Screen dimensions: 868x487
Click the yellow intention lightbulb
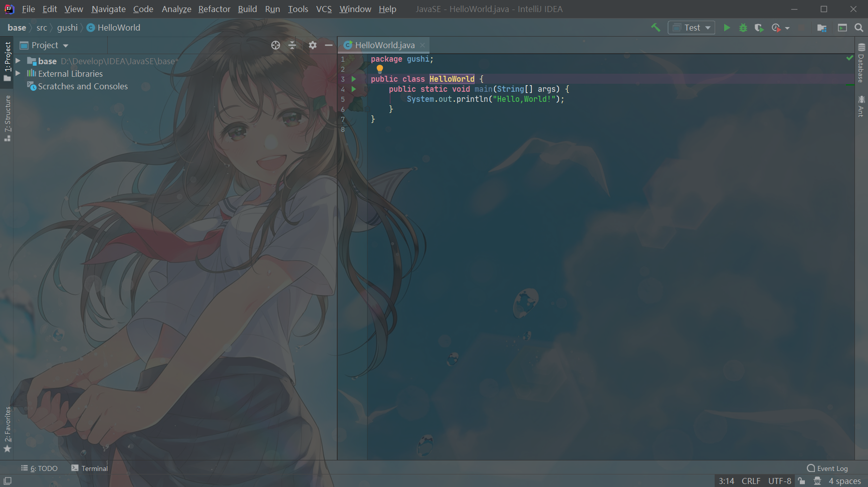click(380, 69)
